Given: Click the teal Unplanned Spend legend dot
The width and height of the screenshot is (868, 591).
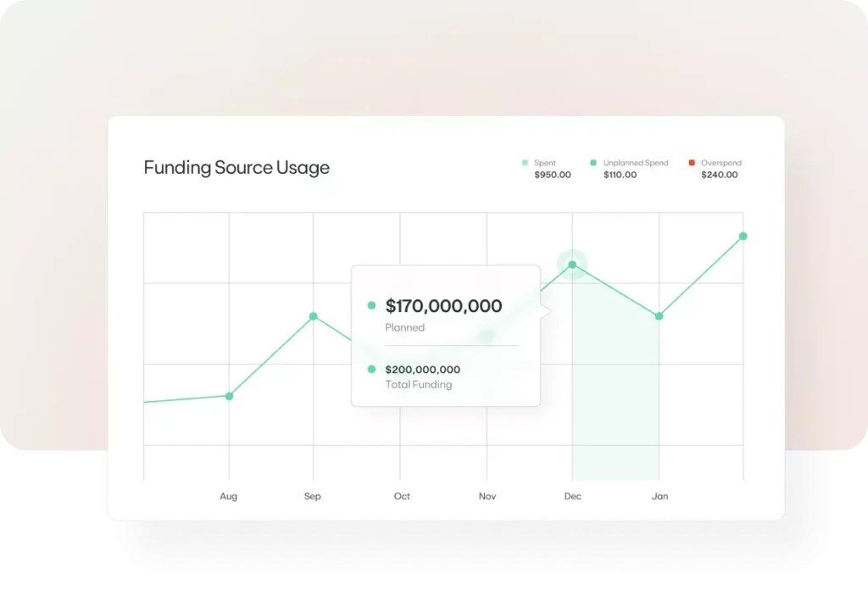Looking at the screenshot, I should tap(592, 163).
